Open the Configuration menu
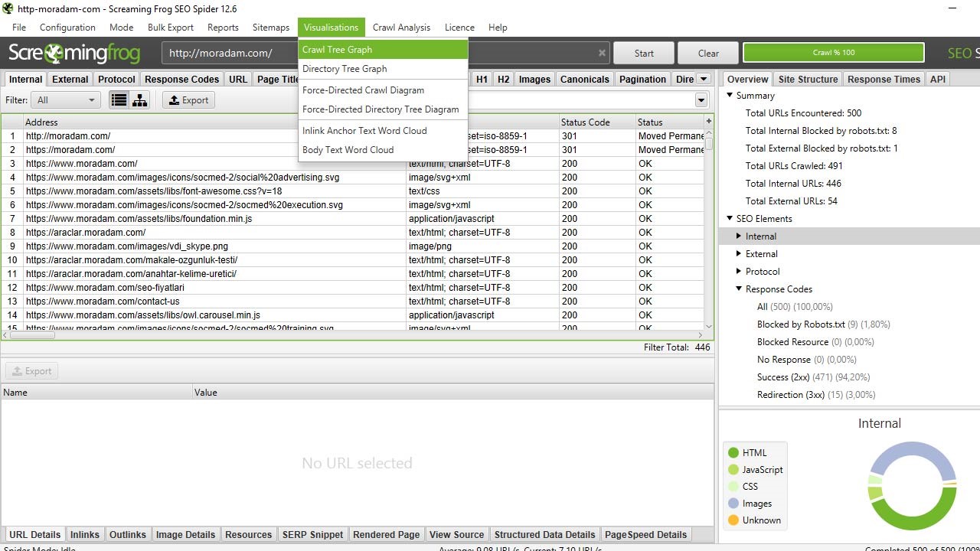This screenshot has width=980, height=551. pos(67,28)
